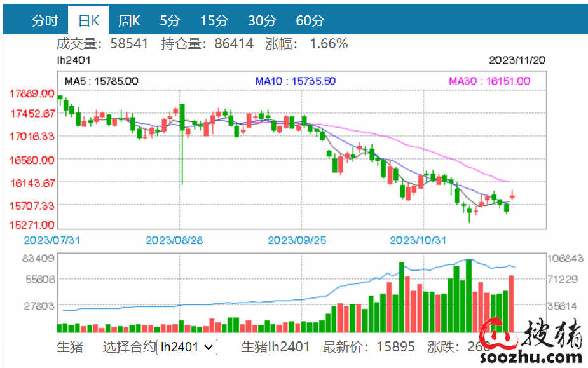Open the 30分 chart tab
This screenshot has height=368, width=588.
click(x=262, y=20)
